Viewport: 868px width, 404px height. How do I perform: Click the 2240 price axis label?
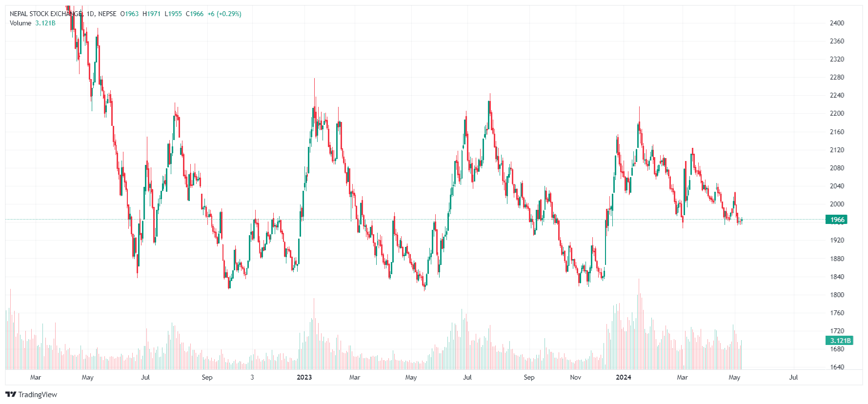tap(837, 95)
